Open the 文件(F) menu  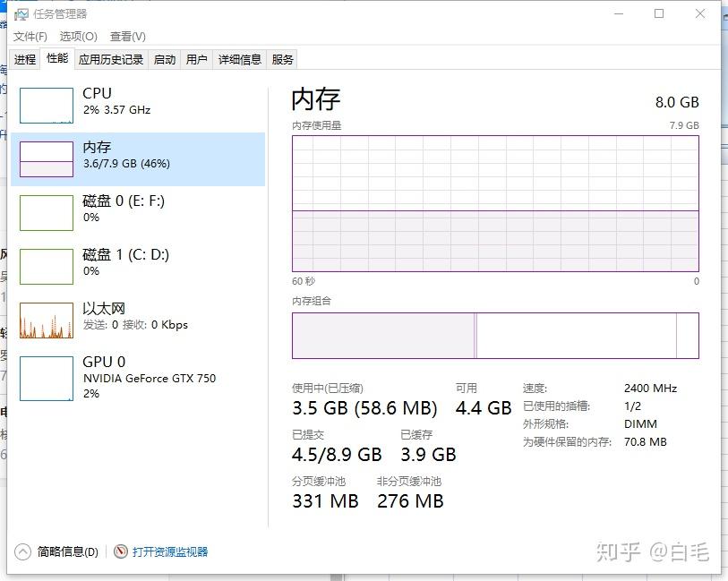(x=30, y=37)
